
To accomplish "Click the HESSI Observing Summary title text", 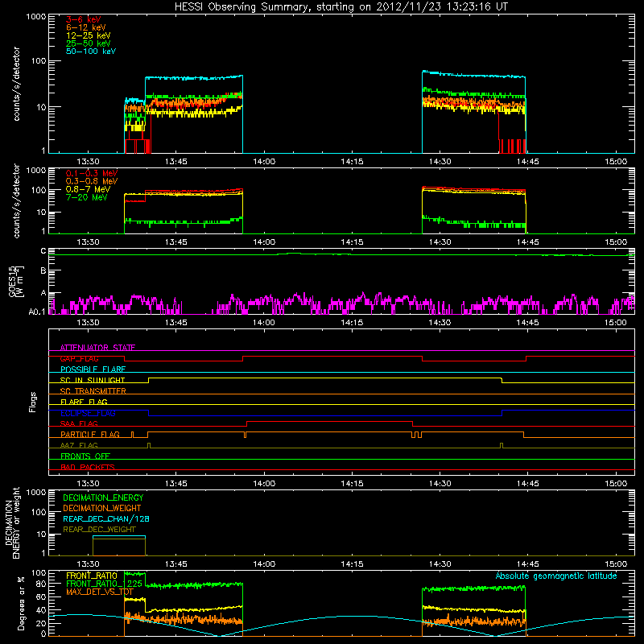I will [x=341, y=7].
